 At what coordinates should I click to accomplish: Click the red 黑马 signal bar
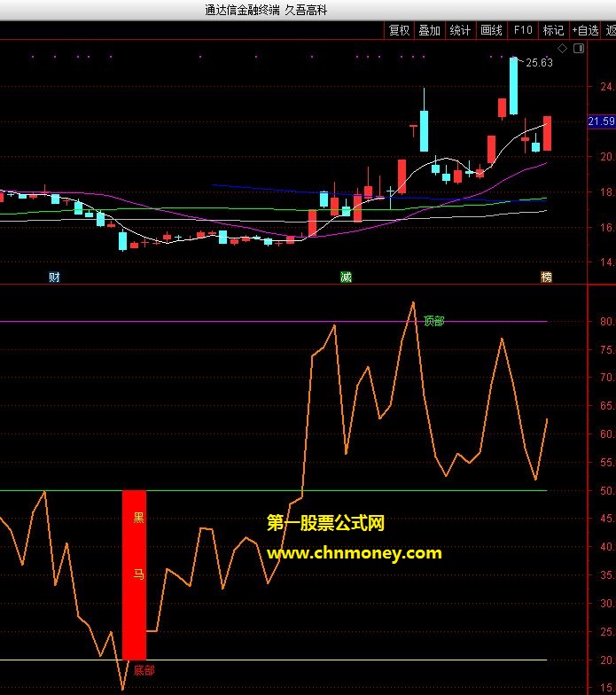135,574
